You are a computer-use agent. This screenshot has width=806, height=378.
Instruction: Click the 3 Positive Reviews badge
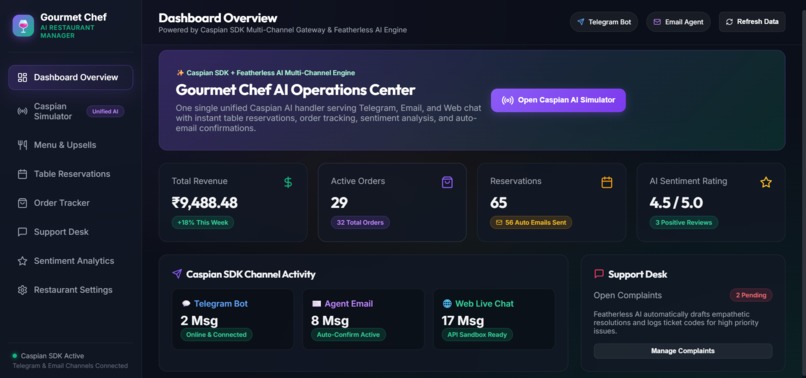pos(684,223)
